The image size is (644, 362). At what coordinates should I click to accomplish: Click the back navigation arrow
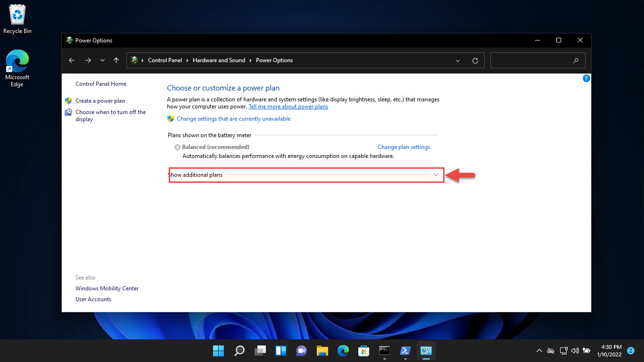pos(71,60)
